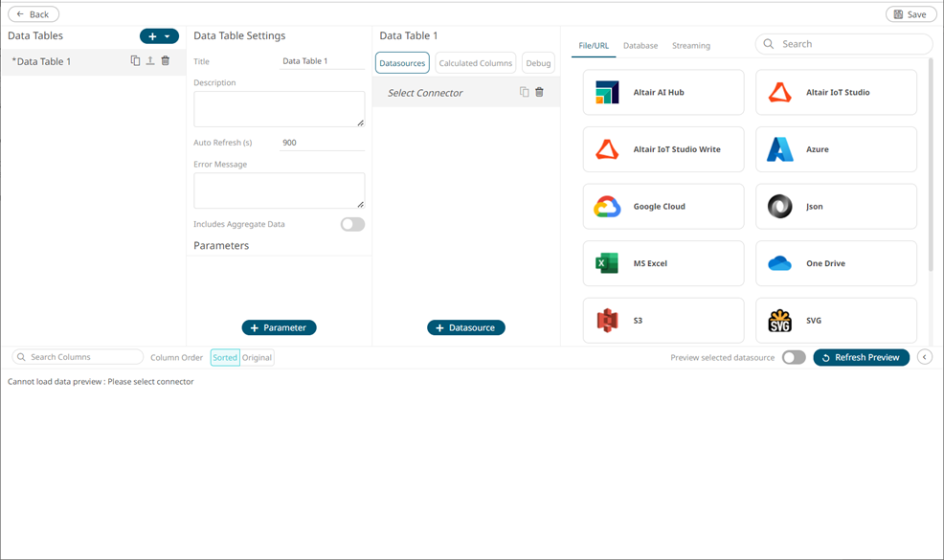Click the connector list vertical scrollbar
The image size is (944, 560).
coord(931,153)
